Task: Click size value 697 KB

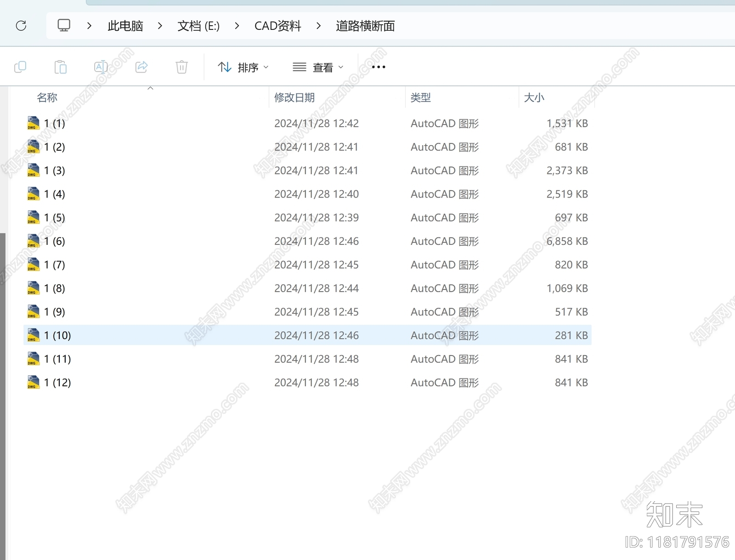Action: click(571, 217)
